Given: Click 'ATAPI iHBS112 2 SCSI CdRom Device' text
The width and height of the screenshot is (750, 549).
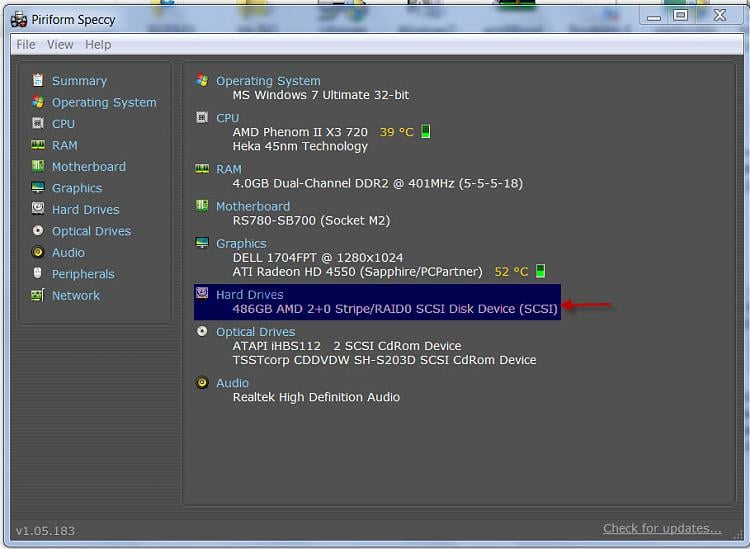Looking at the screenshot, I should point(347,346).
